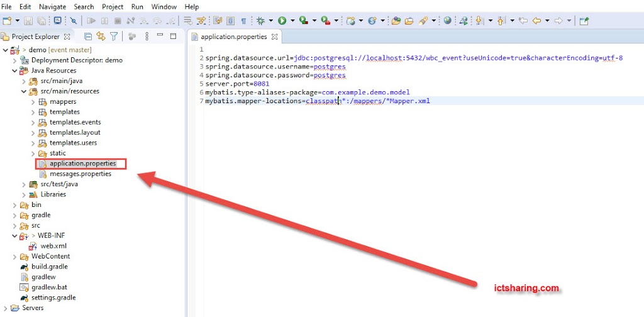Click the Suspend debug icon
Screen dimensions: 644x317
tap(105, 21)
